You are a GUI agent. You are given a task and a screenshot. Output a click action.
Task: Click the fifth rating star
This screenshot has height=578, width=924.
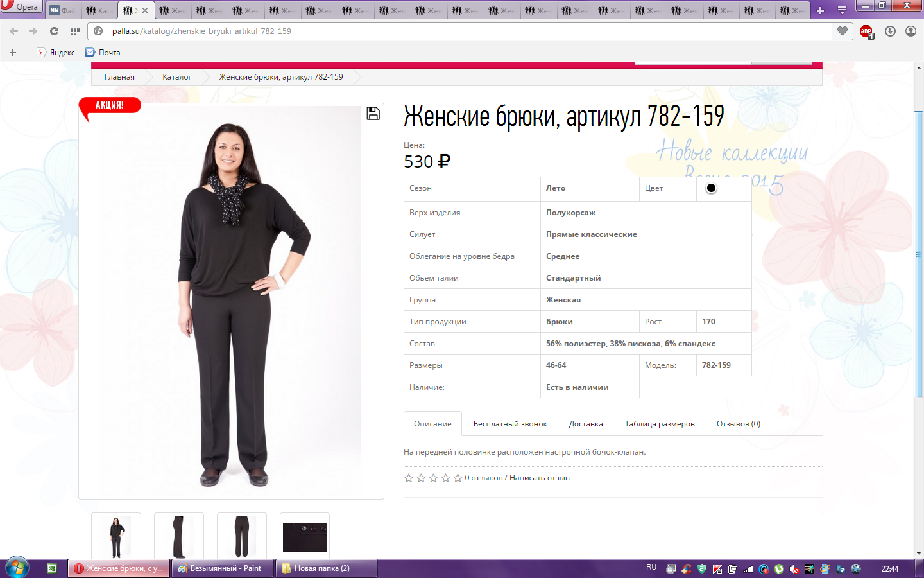(458, 478)
